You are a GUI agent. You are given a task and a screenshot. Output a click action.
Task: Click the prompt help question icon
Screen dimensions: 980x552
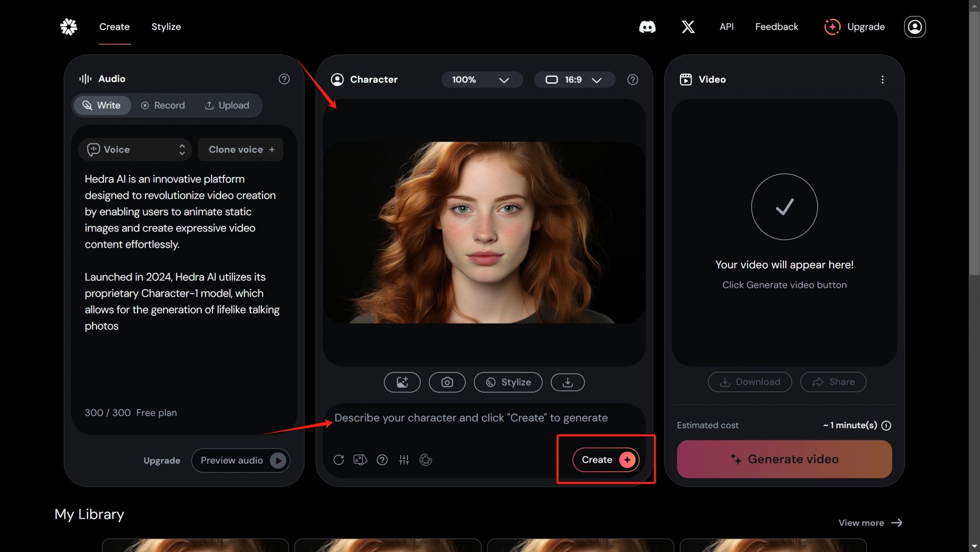click(x=382, y=460)
